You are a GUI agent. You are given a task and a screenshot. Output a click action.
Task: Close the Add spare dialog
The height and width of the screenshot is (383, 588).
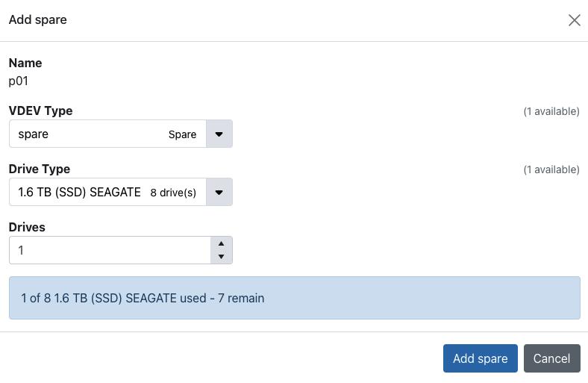[x=574, y=20]
